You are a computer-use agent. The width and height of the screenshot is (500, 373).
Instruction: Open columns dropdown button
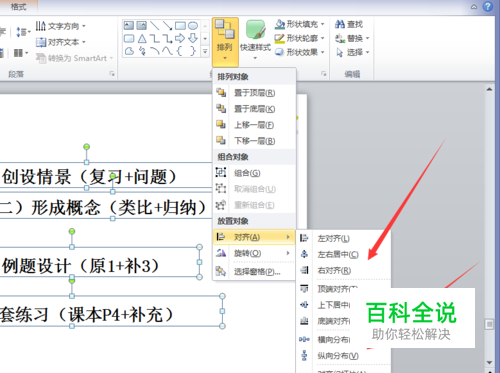click(21, 53)
